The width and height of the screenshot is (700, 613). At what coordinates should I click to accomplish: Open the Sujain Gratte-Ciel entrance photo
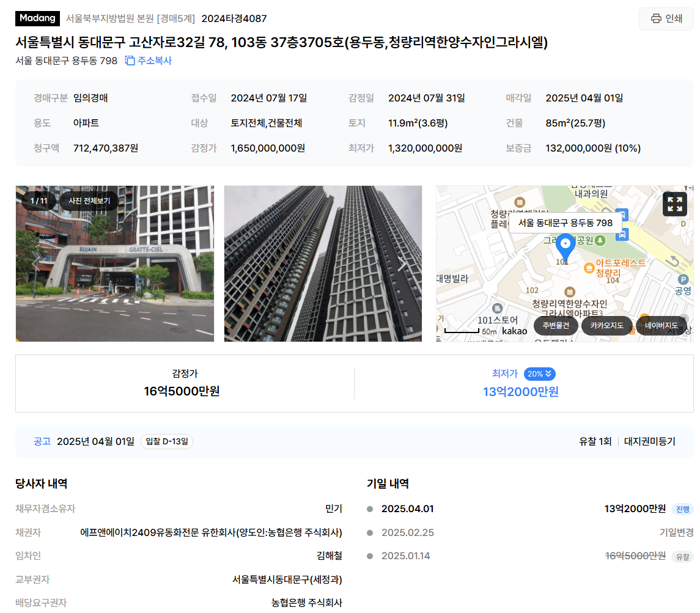point(115,263)
